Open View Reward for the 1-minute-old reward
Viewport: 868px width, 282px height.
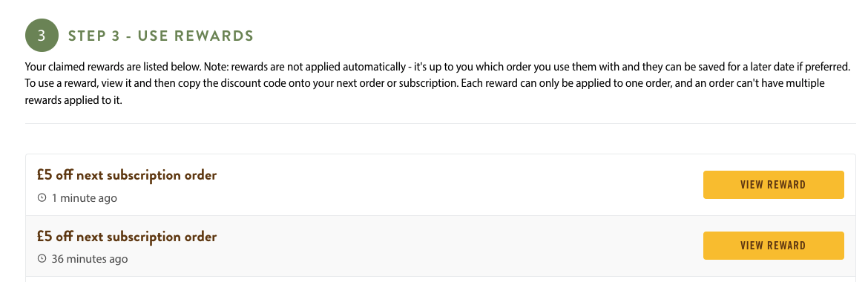pyautogui.click(x=773, y=185)
